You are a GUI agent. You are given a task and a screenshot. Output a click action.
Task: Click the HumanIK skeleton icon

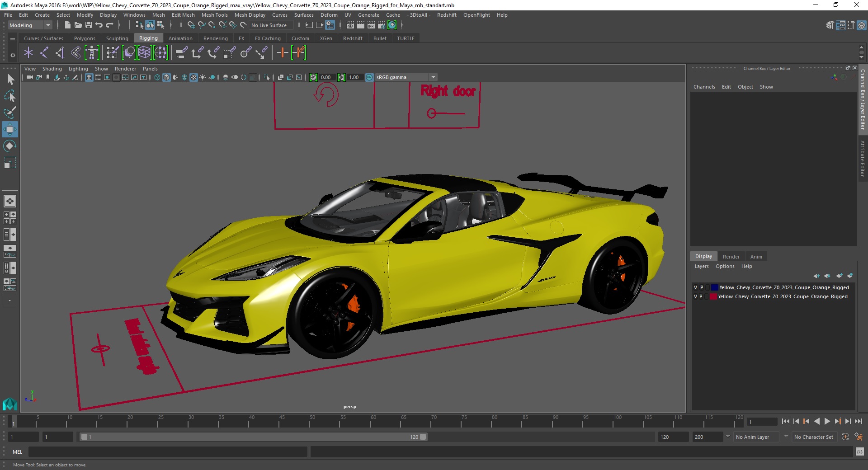91,53
